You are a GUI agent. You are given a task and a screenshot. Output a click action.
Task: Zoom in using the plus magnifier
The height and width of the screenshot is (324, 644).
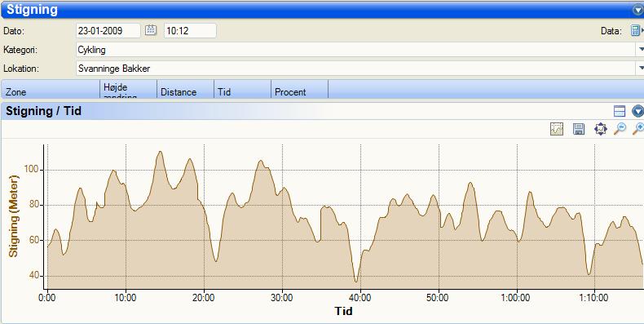637,129
